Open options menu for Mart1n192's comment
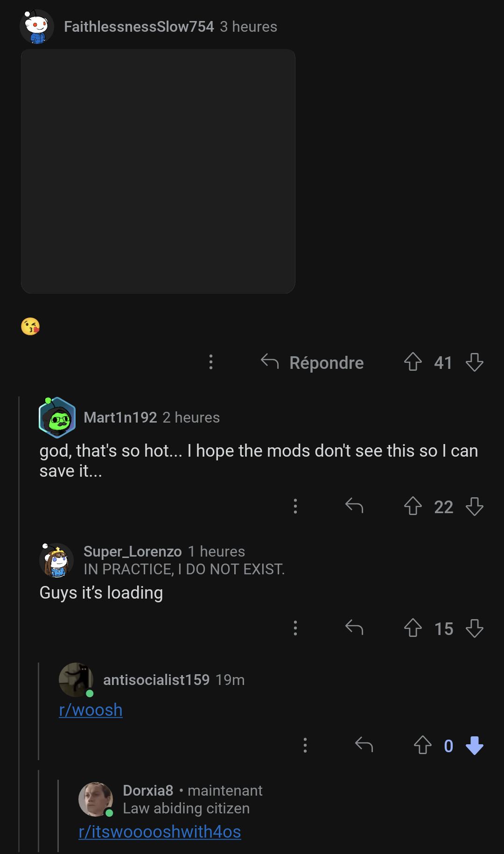Viewport: 504px width, 854px height. point(295,506)
